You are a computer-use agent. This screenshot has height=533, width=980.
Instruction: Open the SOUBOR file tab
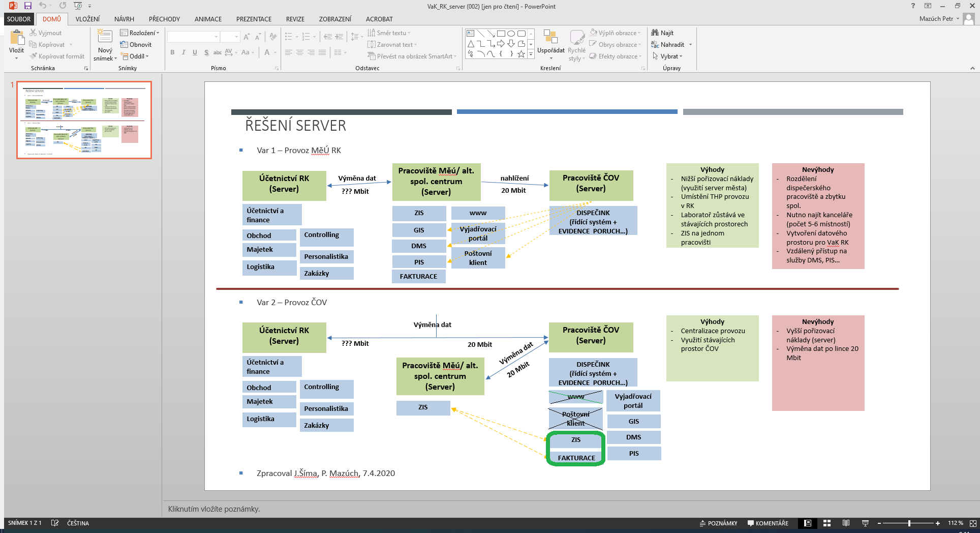point(19,19)
